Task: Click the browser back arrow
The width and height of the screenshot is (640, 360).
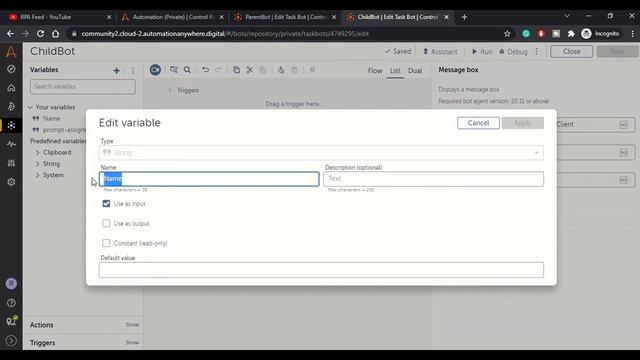Action: point(10,34)
